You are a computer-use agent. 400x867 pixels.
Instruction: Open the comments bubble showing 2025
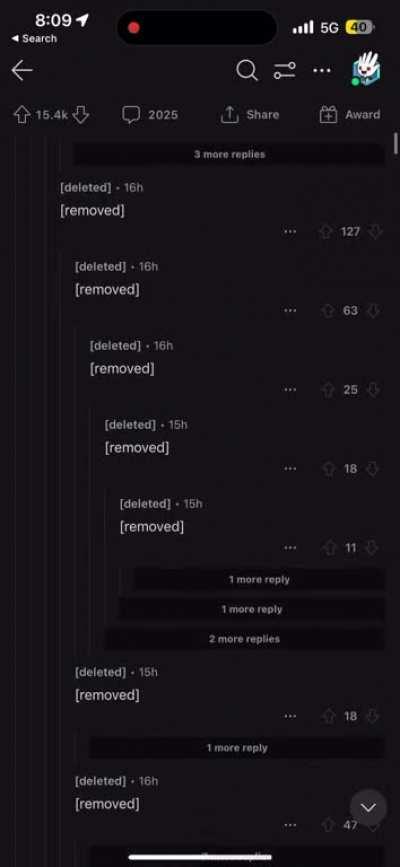(x=150, y=115)
